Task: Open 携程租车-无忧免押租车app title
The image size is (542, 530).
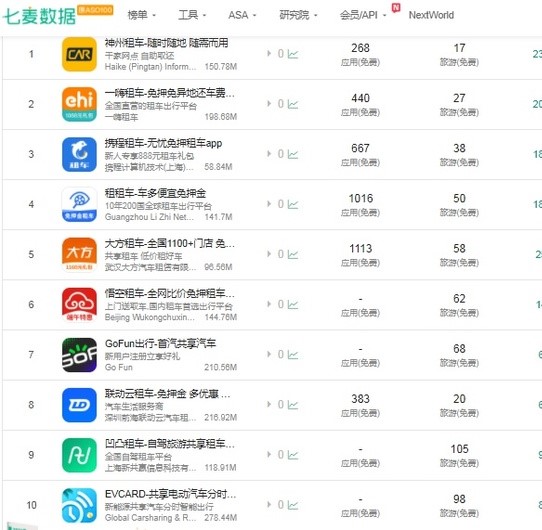Action: pyautogui.click(x=163, y=143)
